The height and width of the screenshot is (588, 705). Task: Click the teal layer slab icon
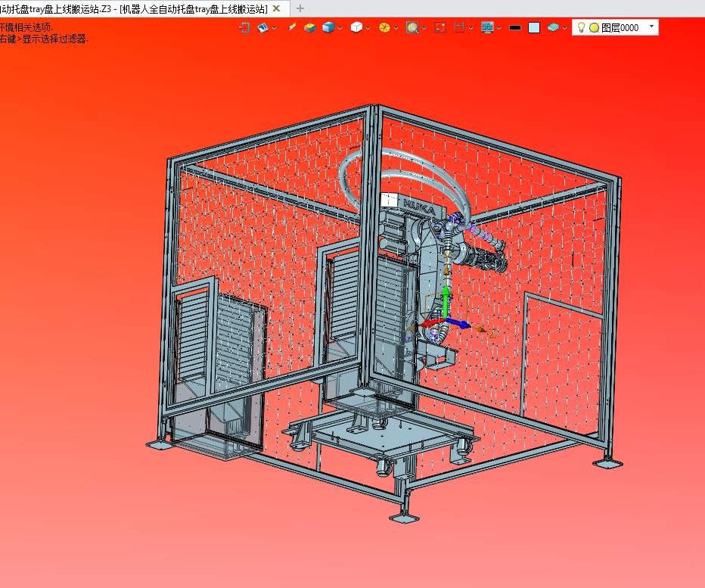(553, 28)
